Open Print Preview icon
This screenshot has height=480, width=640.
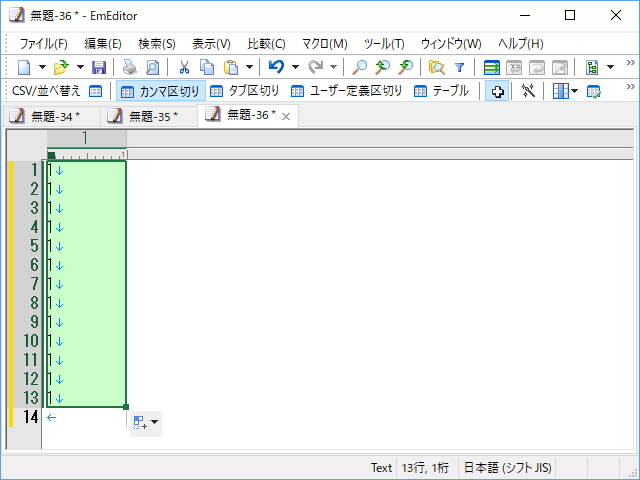click(x=153, y=67)
